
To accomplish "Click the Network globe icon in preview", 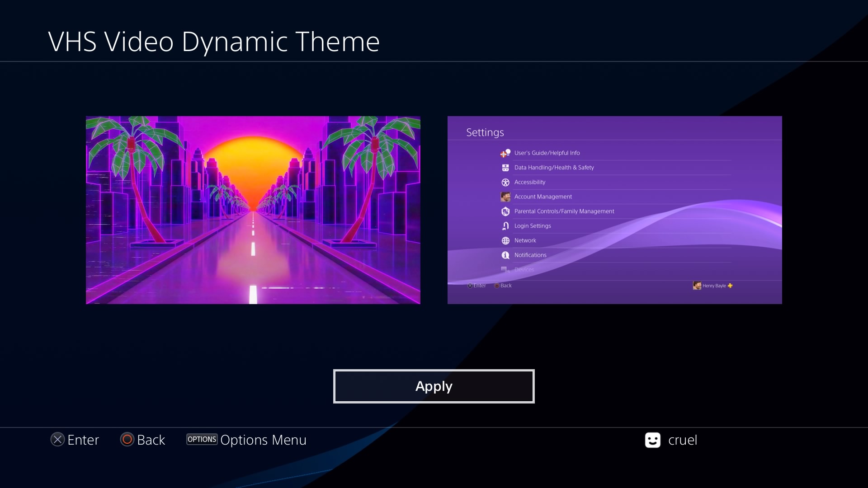I will [505, 241].
